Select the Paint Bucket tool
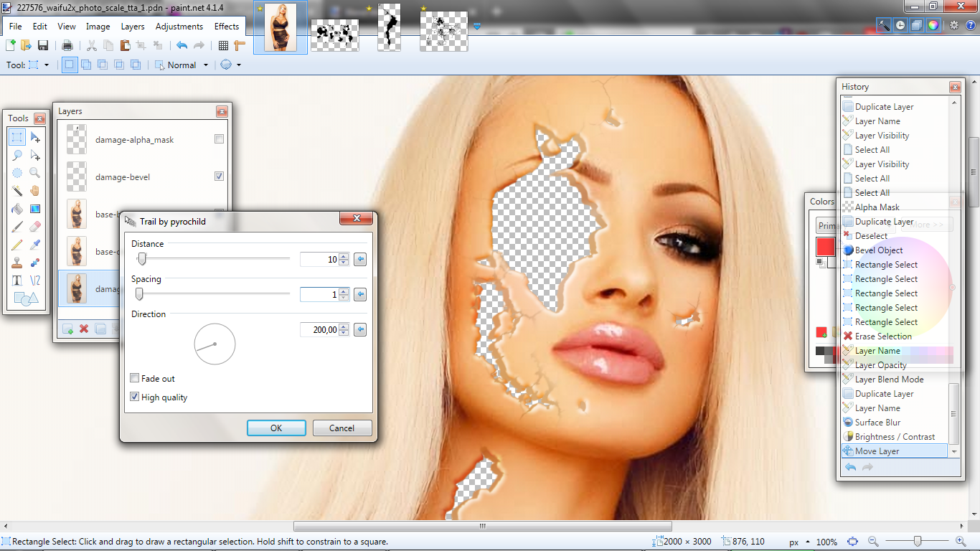The width and height of the screenshot is (980, 551). 17,209
